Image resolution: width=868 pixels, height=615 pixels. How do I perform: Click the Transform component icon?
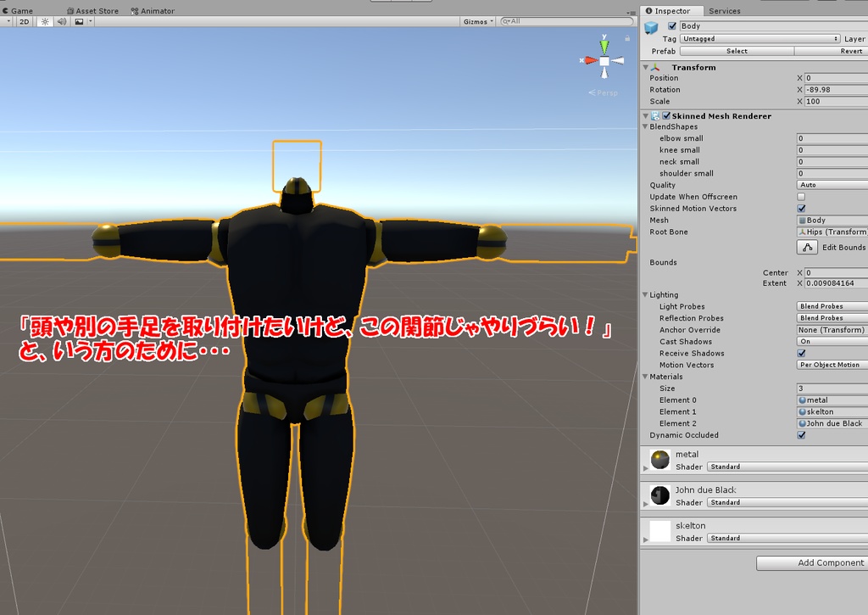656,67
